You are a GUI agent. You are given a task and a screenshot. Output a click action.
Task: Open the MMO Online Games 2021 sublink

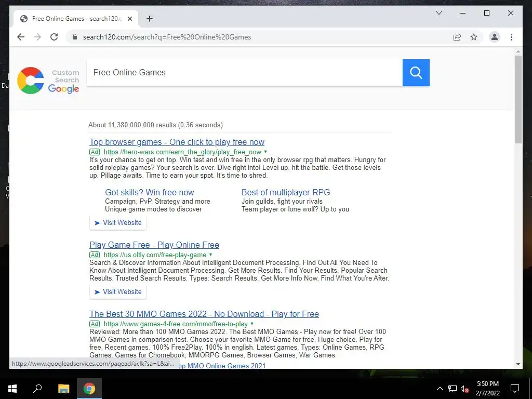(221, 366)
